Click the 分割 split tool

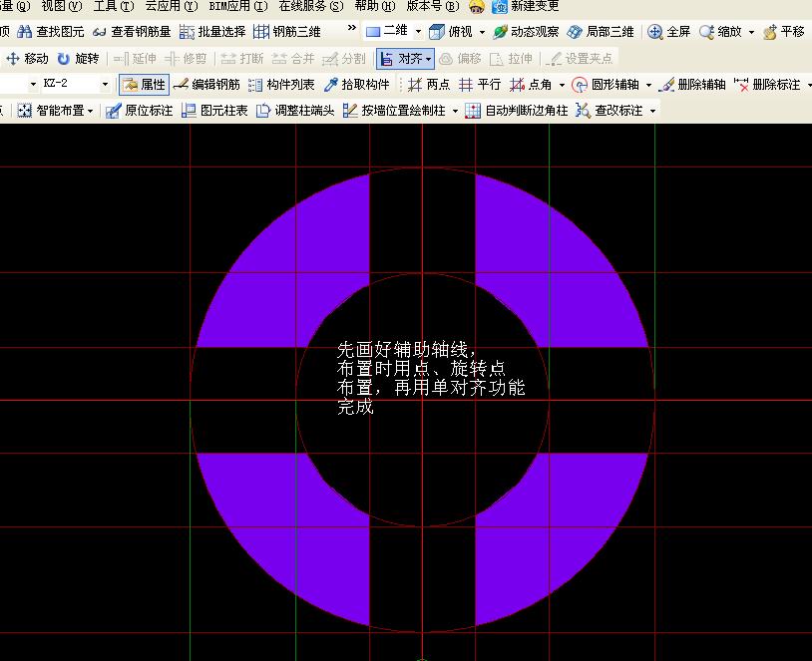coord(343,59)
